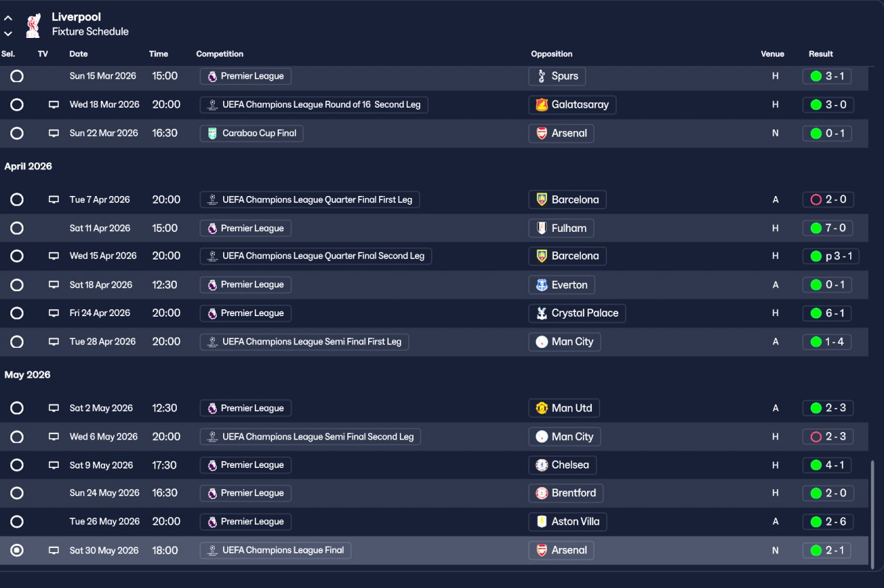Screen dimensions: 884x588
Task: Select the Everton fixture radio button
Action: [x=17, y=285]
